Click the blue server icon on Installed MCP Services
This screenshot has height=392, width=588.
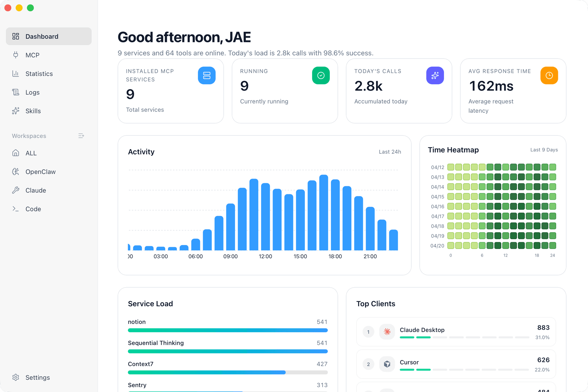207,75
